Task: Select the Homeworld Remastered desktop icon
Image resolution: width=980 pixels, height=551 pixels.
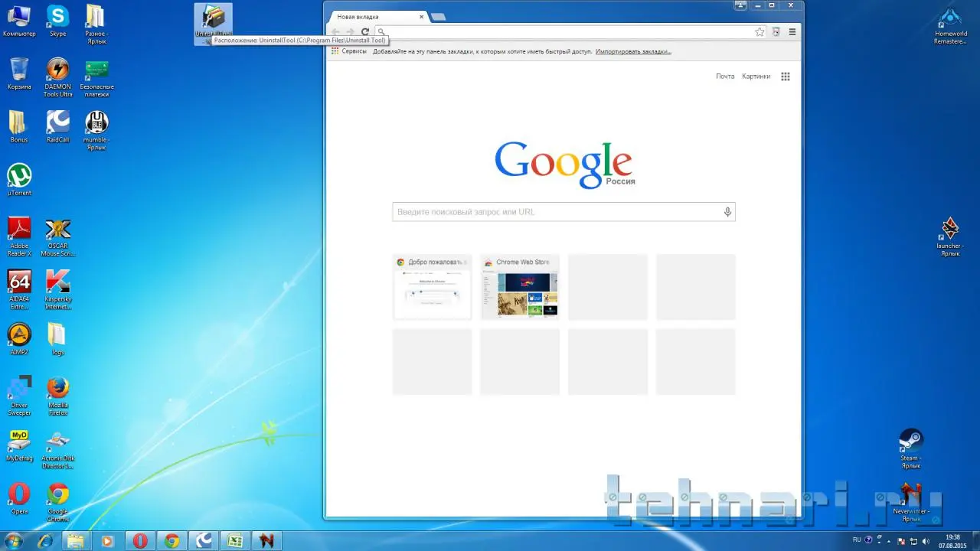Action: (x=950, y=24)
